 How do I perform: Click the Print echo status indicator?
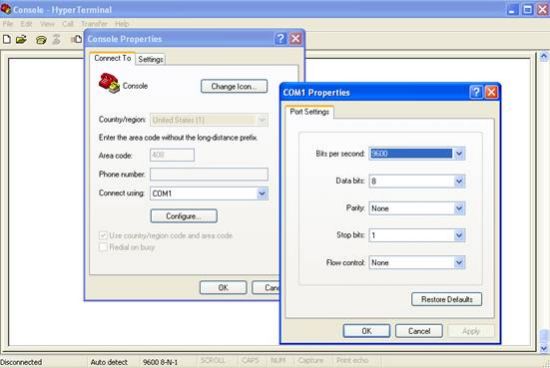(352, 360)
